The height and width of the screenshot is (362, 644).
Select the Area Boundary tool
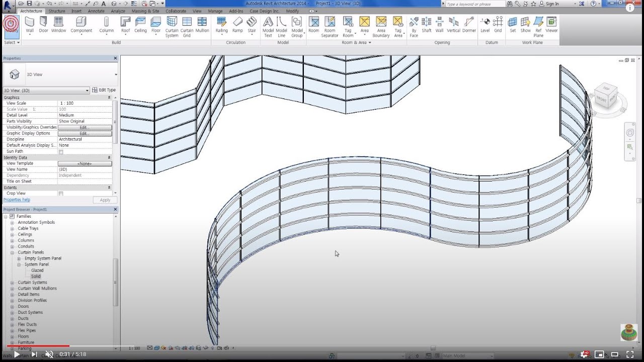click(381, 27)
